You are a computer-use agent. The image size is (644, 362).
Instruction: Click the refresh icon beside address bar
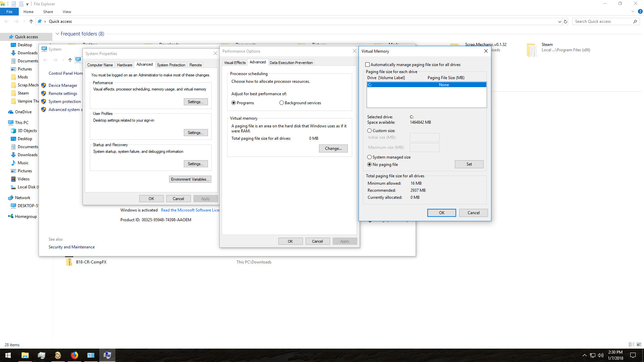pyautogui.click(x=566, y=21)
